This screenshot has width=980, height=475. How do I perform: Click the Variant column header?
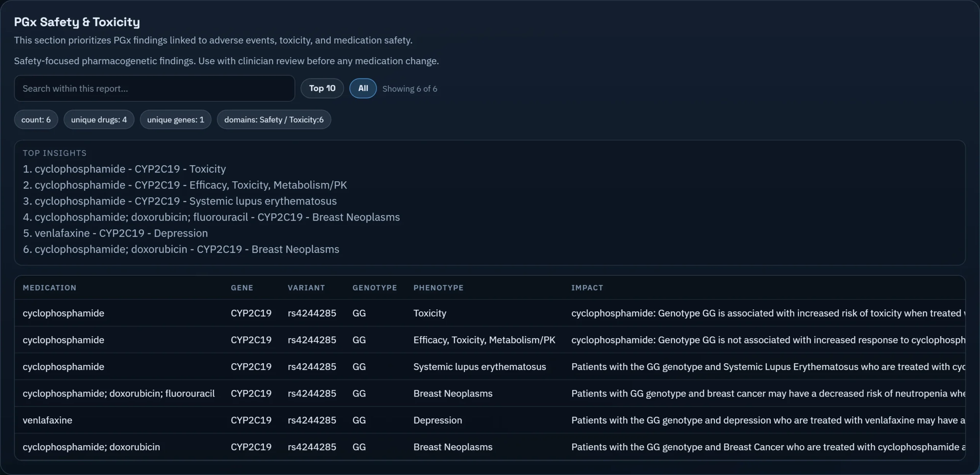click(x=306, y=288)
